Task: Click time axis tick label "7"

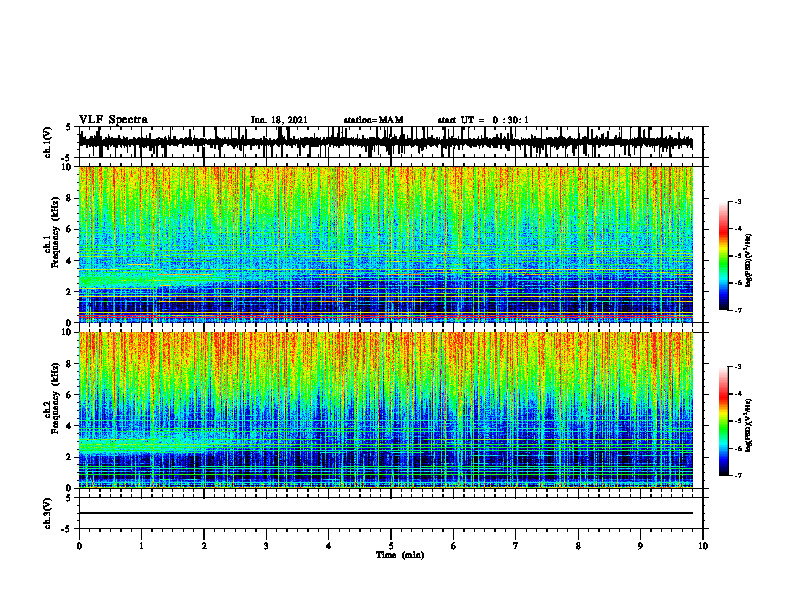Action: tap(516, 546)
